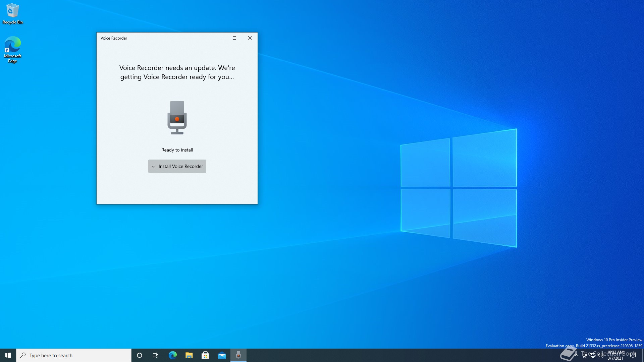Click the network status tray icon
This screenshot has height=362, width=644.
click(593, 355)
